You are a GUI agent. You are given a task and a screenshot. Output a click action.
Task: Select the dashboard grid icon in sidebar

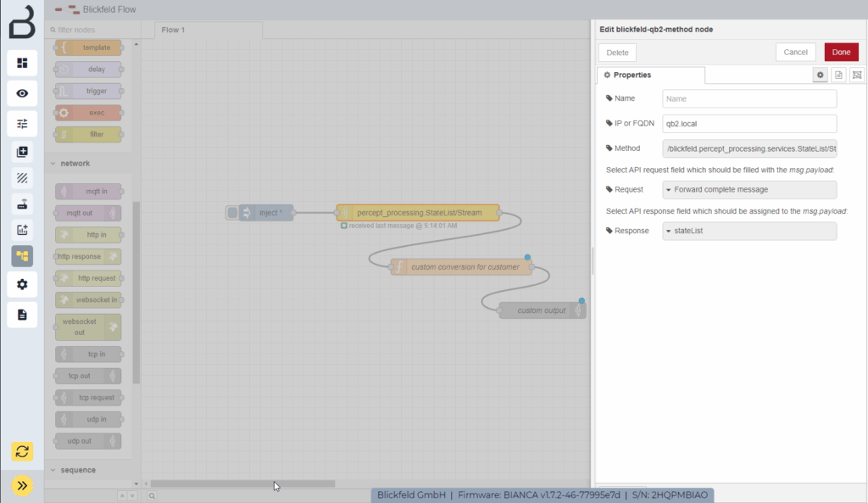click(22, 63)
